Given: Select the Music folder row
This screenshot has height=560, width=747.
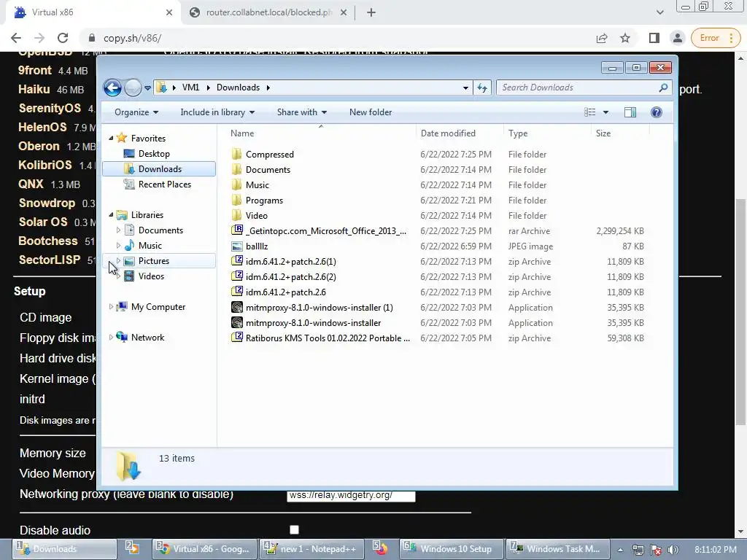Looking at the screenshot, I should (x=437, y=184).
